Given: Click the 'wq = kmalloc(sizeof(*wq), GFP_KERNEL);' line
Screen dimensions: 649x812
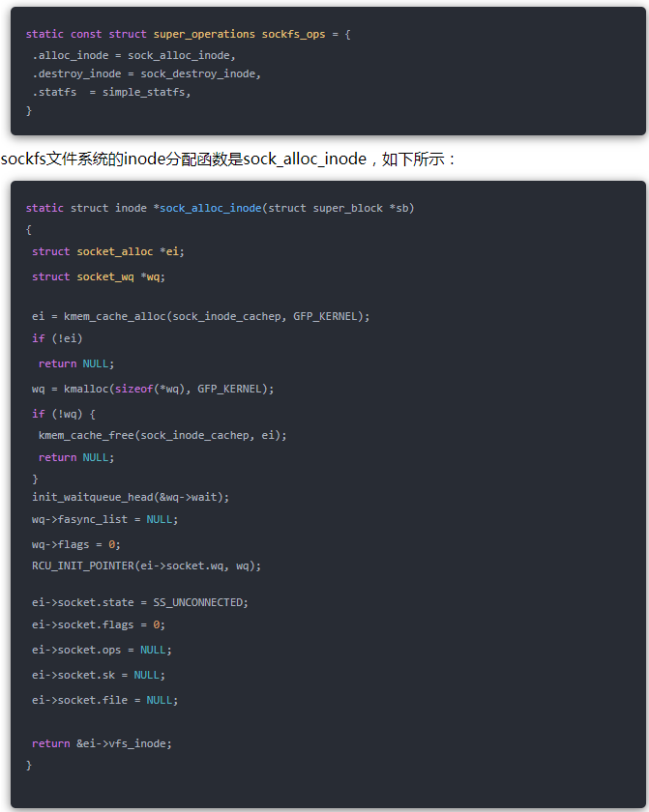Looking at the screenshot, I should pyautogui.click(x=153, y=389).
